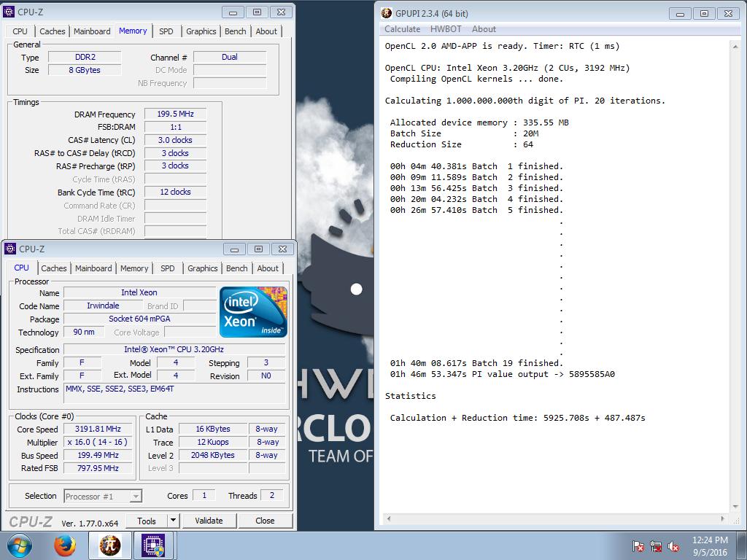
Task: Click the Level 2 2048 KBytes value
Action: [x=213, y=455]
